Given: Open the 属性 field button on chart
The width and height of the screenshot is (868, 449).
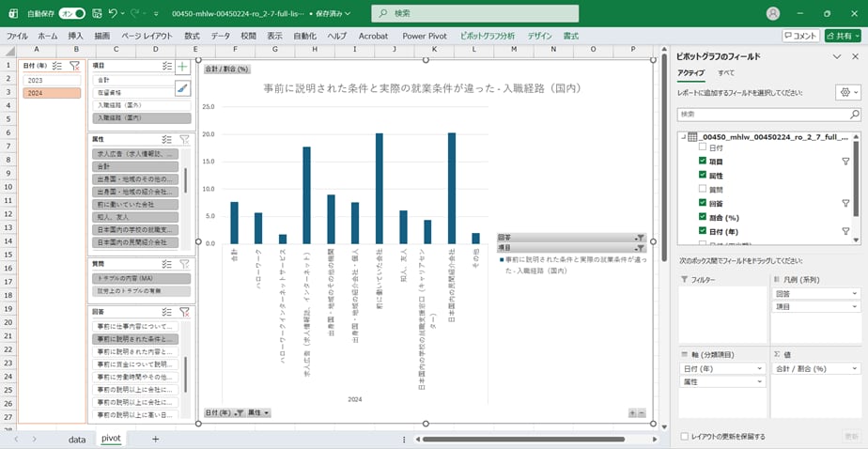Looking at the screenshot, I should coord(259,412).
